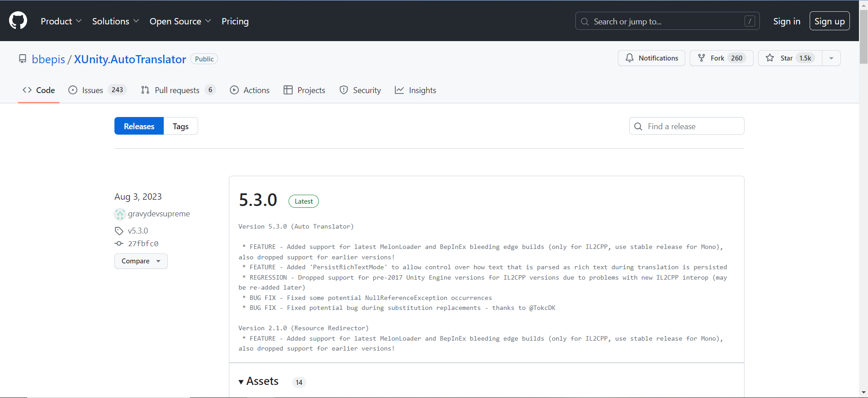Image resolution: width=868 pixels, height=398 pixels.
Task: Click the v5.3.0 tag icon
Action: coord(119,231)
